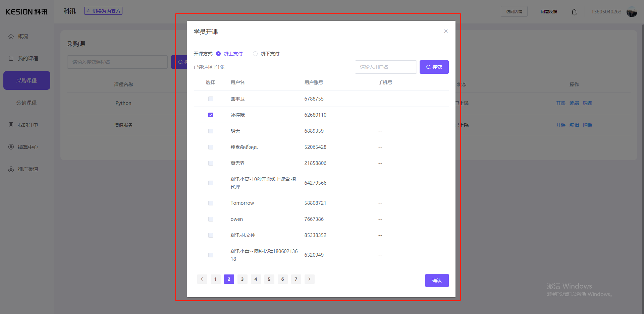Open the 推广渠道 promotion channel icon
This screenshot has width=644, height=314.
click(11, 169)
